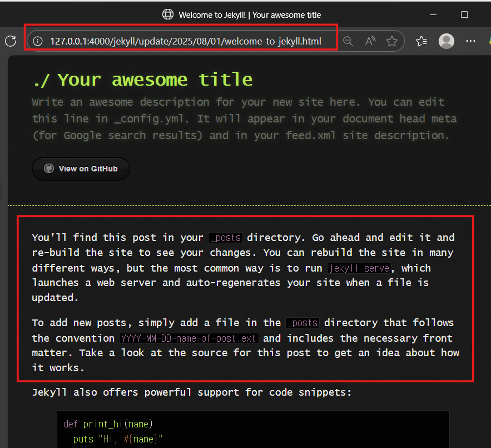
Task: Open the Read aloud icon
Action: click(370, 41)
